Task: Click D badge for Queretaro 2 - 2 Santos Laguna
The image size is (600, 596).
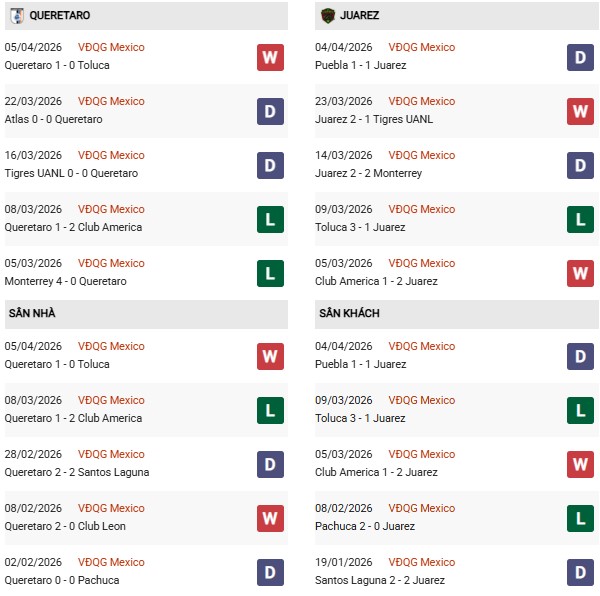Action: pos(270,464)
